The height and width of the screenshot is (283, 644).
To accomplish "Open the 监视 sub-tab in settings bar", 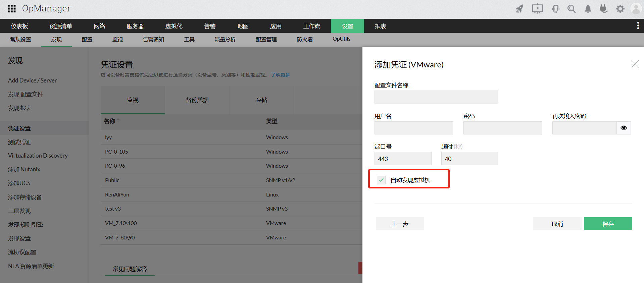I will pos(117,40).
